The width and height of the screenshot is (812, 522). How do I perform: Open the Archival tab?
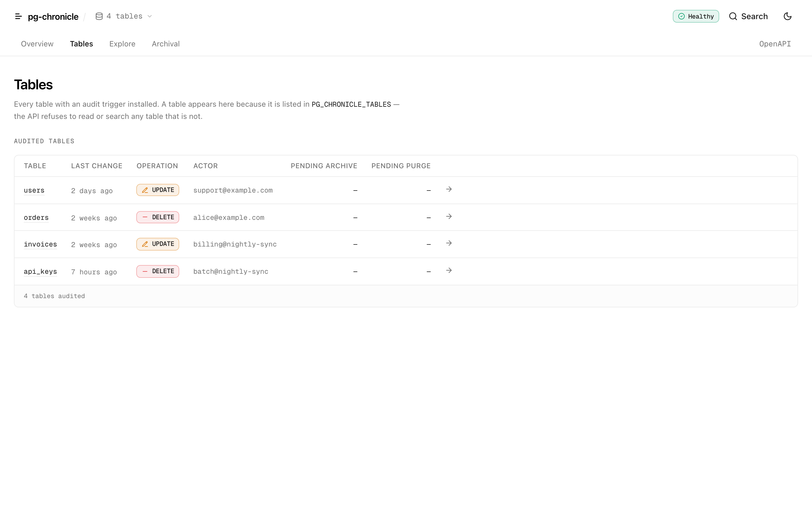click(x=166, y=44)
